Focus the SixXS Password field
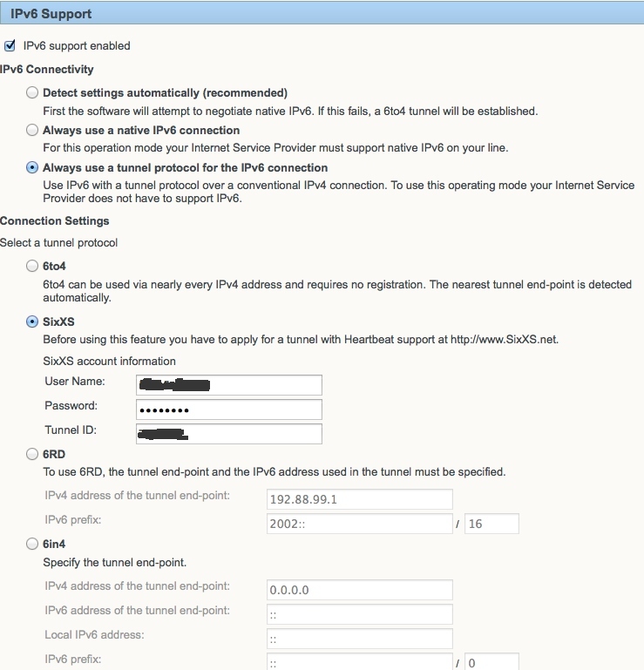The width and height of the screenshot is (644, 670). (x=229, y=409)
